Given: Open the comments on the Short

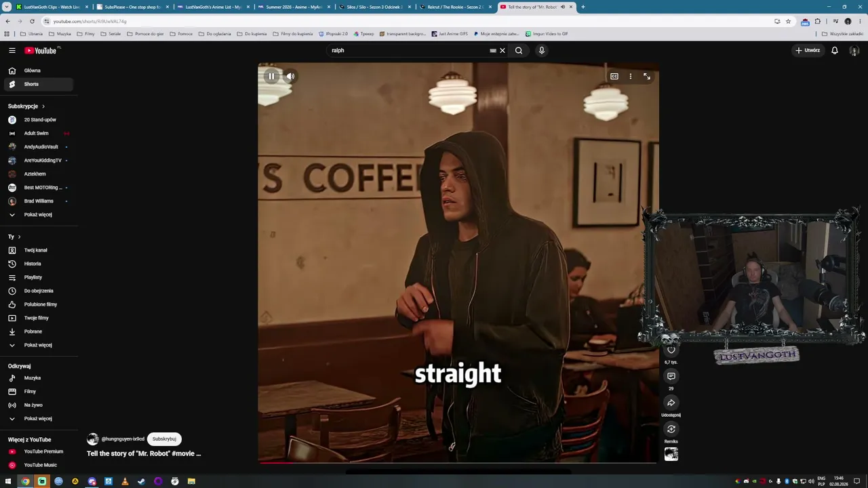Looking at the screenshot, I should [x=671, y=376].
